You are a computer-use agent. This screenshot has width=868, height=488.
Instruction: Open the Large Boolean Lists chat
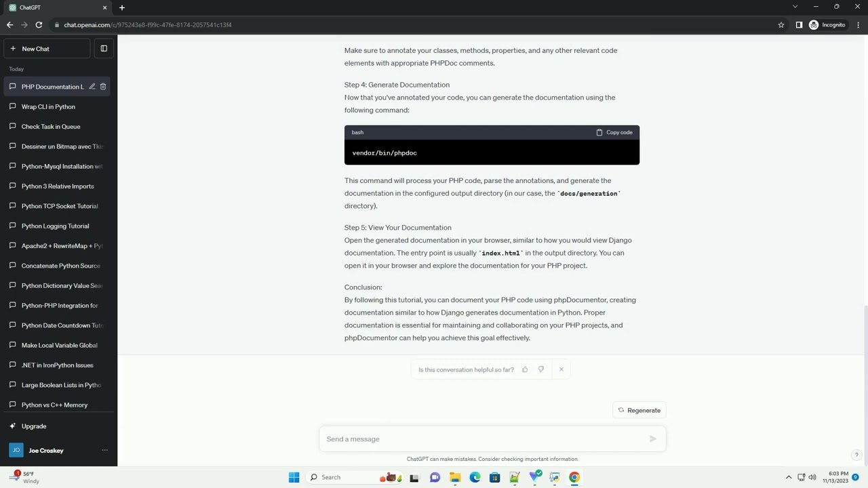[57, 385]
